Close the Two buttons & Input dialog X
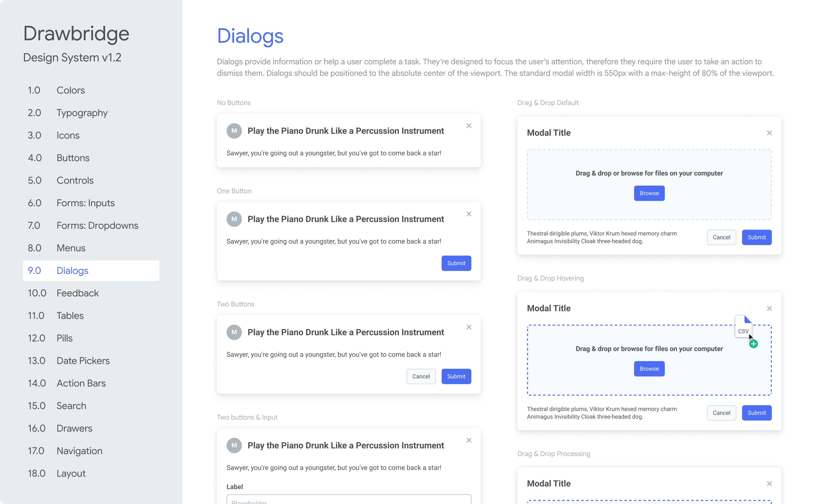Viewport: 816px width, 504px height. [x=469, y=440]
